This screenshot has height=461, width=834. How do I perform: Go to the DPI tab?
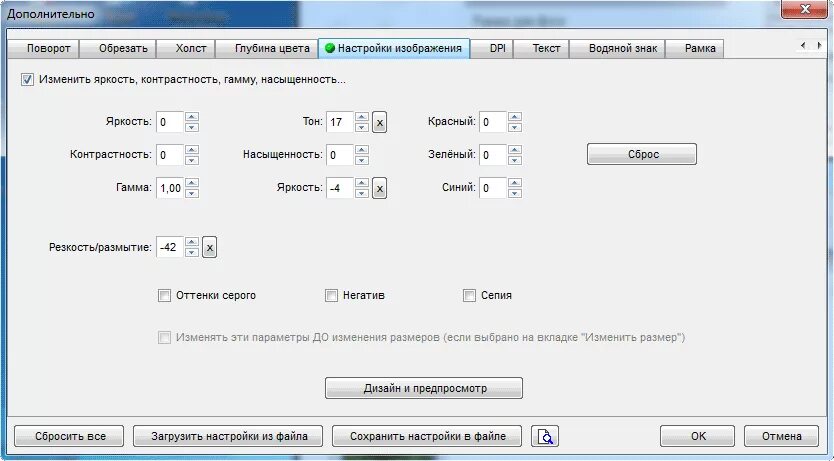[492, 48]
